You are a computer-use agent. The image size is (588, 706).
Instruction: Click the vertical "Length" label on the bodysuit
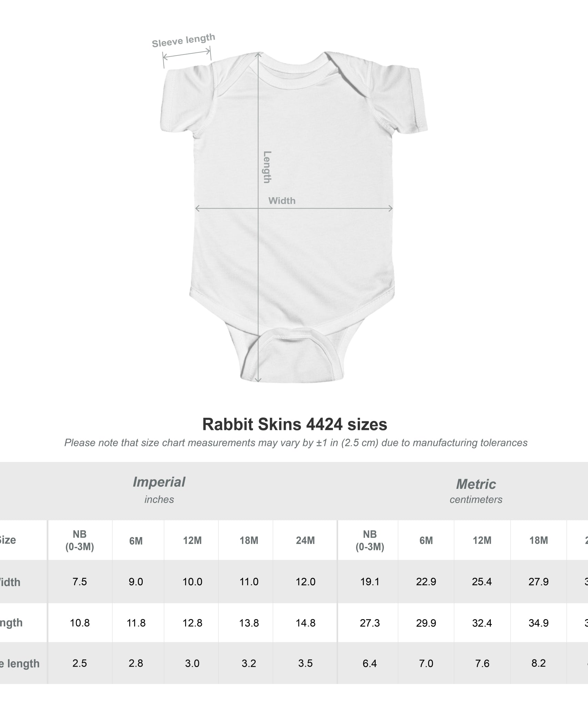coord(267,167)
